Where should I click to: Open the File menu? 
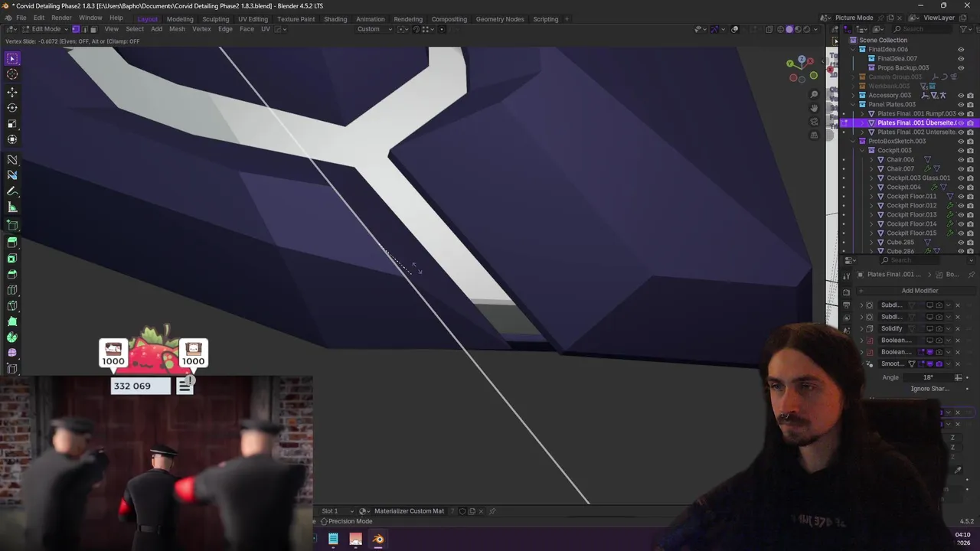[x=21, y=18]
